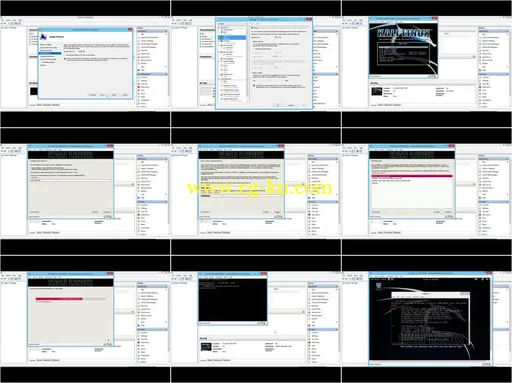This screenshot has width=512, height=383.
Task: Select the highlighted step in the wizard sidebar
Action: coord(50,53)
